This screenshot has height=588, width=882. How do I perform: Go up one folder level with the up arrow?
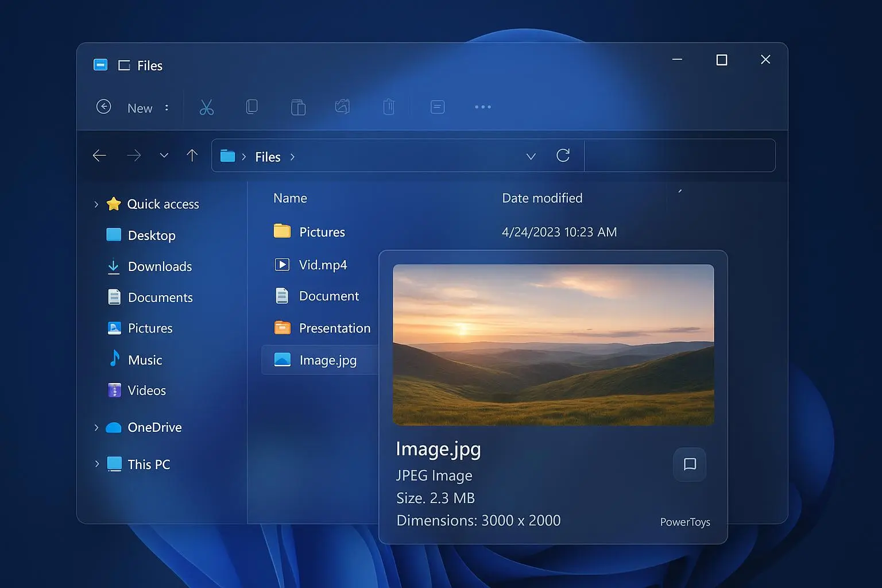pyautogui.click(x=192, y=155)
